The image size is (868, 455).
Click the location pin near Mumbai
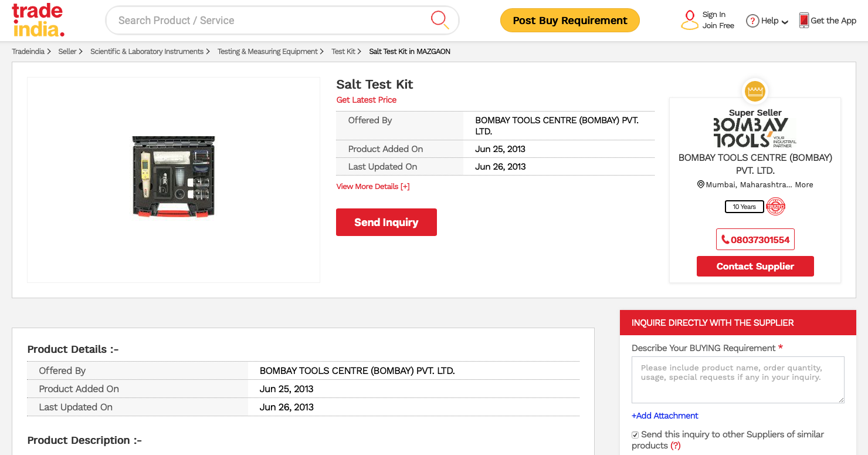click(700, 184)
